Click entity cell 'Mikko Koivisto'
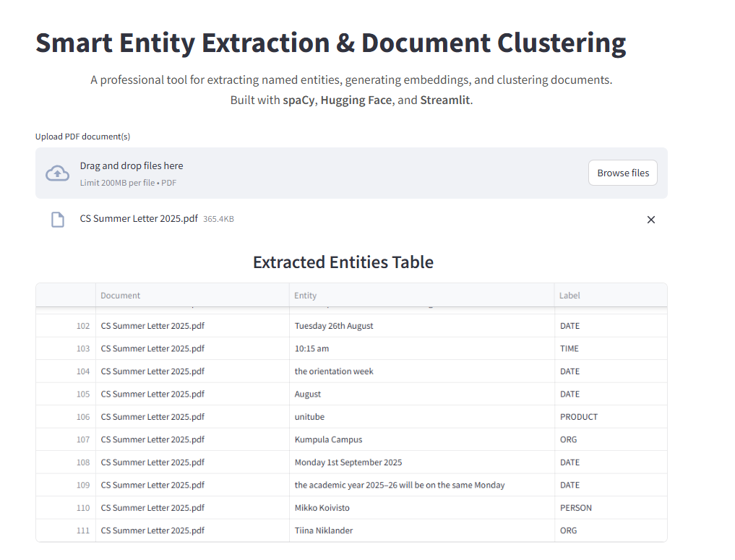Viewport: 735px width, 560px height. pyautogui.click(x=421, y=507)
